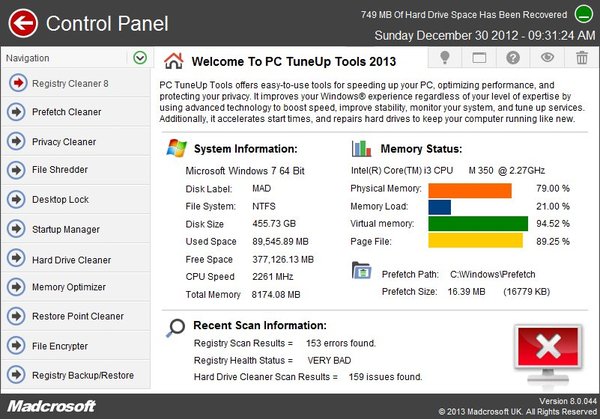
Task: Click the home icon beside Welcome heading
Action: coord(173,60)
